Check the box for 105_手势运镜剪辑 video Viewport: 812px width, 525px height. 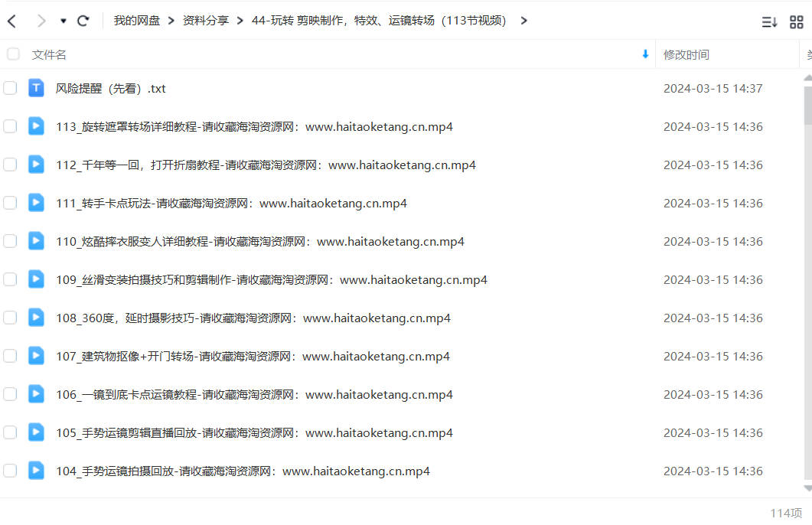point(10,433)
